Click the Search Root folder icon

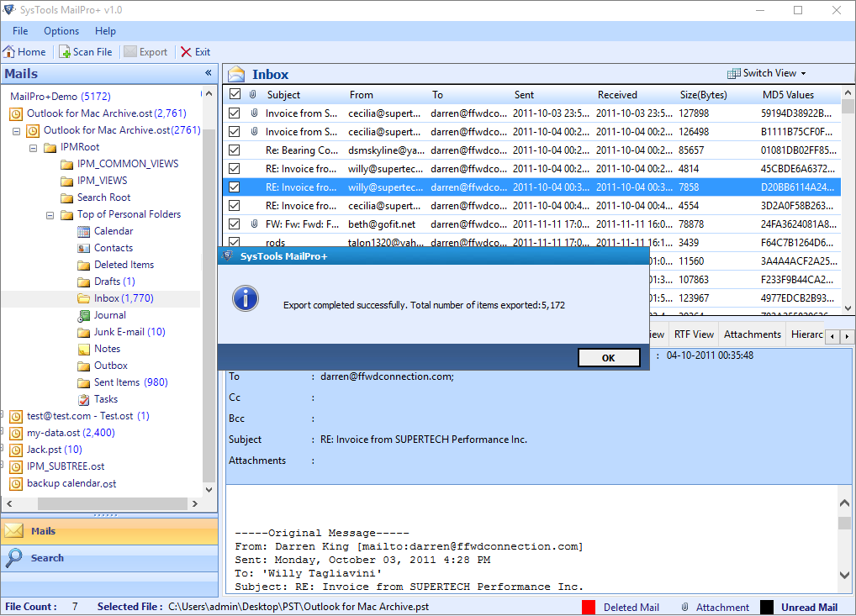point(66,197)
